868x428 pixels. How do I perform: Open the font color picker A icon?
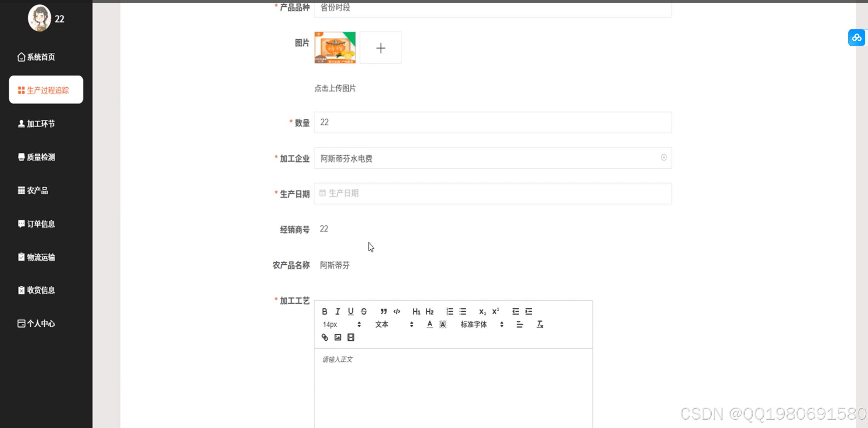pyautogui.click(x=429, y=324)
